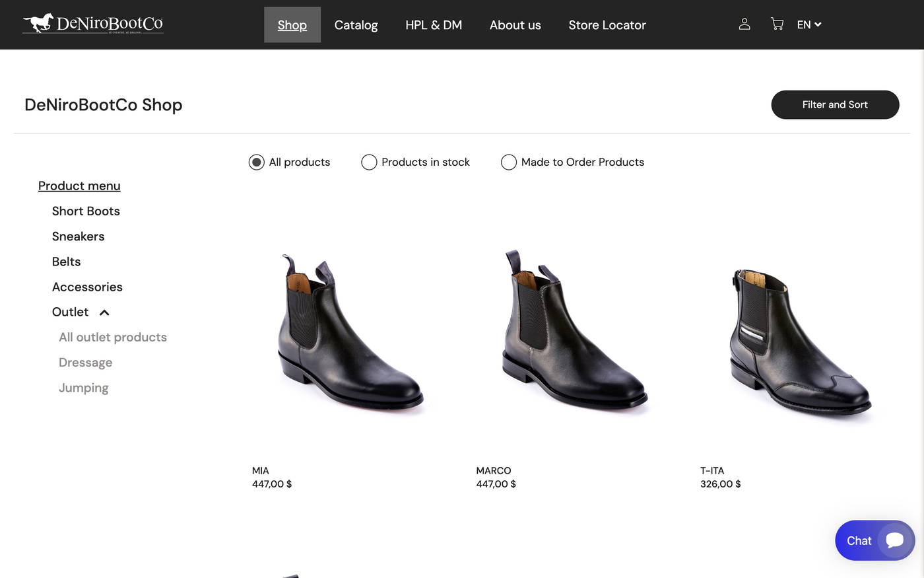
Task: Browse All outlet products
Action: click(113, 337)
